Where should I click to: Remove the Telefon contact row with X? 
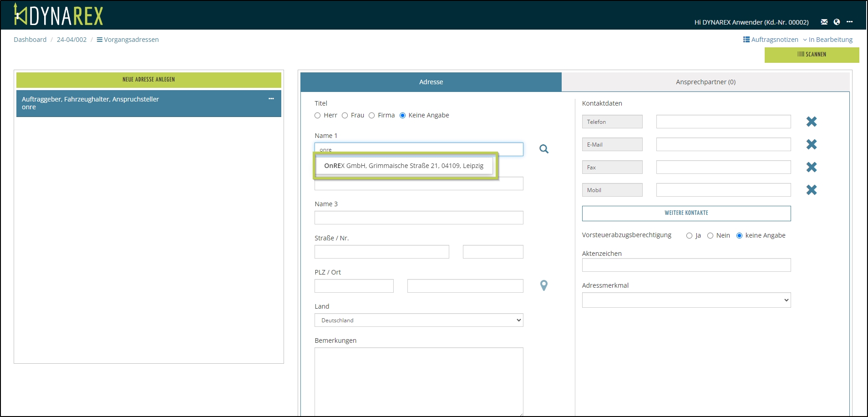[811, 122]
